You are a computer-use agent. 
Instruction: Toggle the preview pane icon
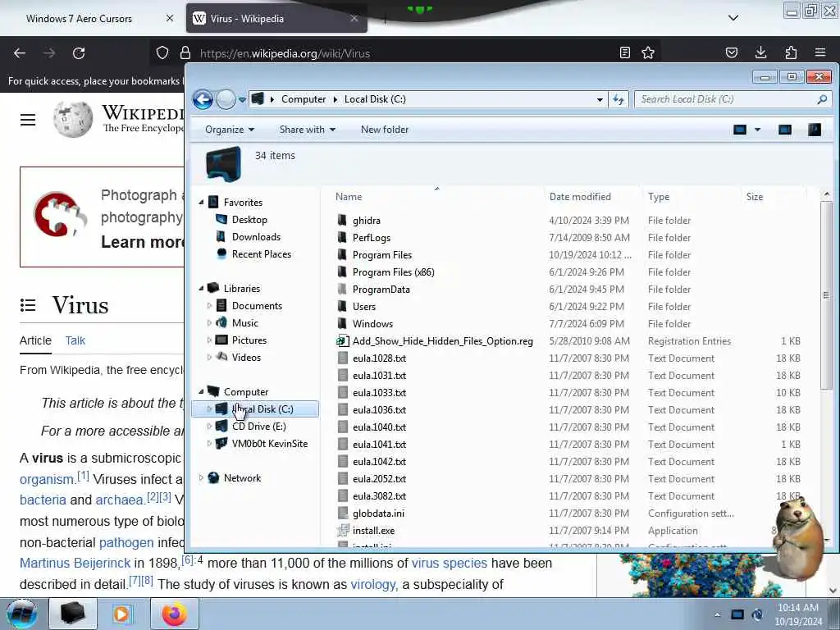(x=785, y=130)
